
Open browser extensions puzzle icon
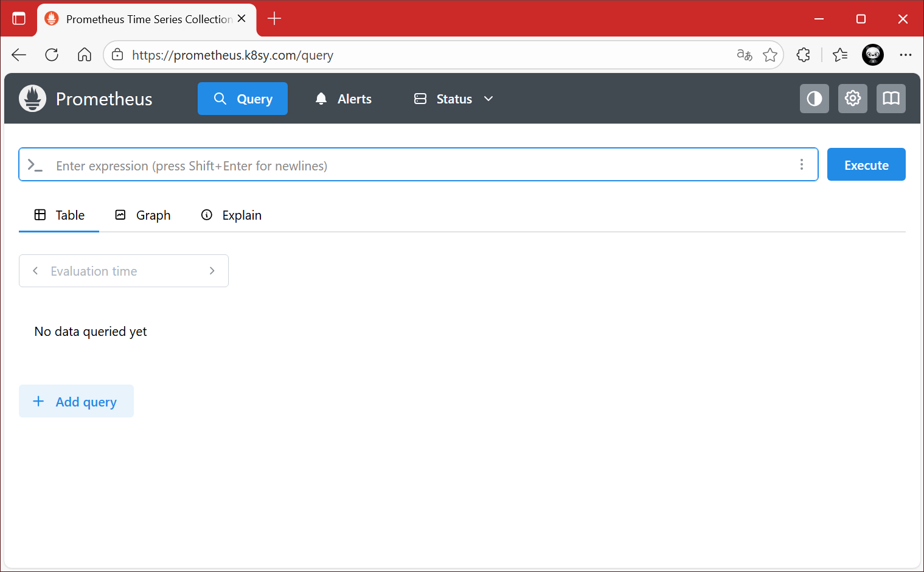point(804,55)
